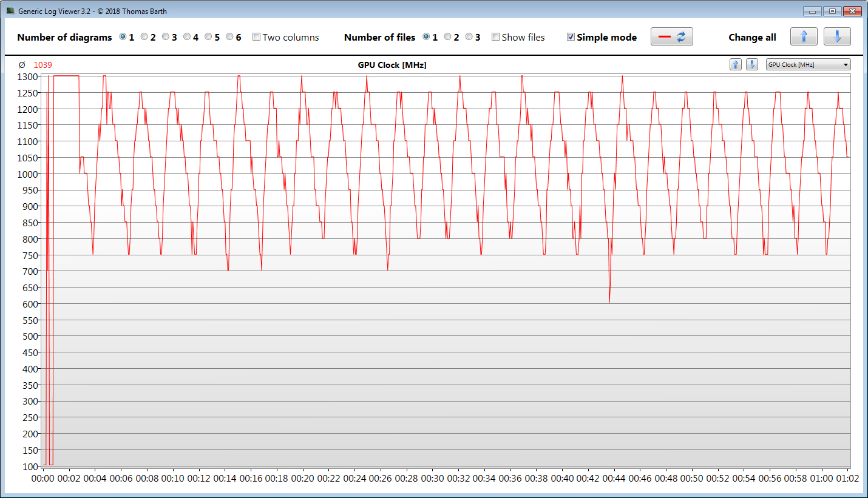Set Number of diagrams to 6
The height and width of the screenshot is (498, 868).
click(x=229, y=37)
